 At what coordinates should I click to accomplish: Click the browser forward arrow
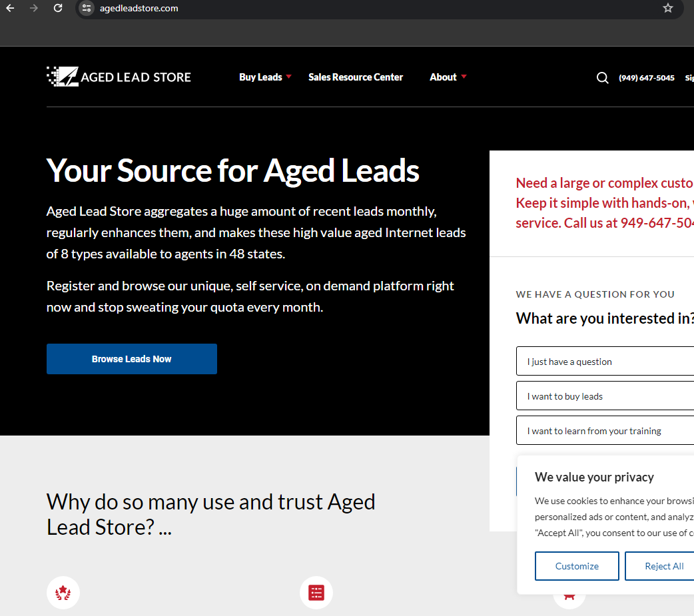[x=34, y=8]
